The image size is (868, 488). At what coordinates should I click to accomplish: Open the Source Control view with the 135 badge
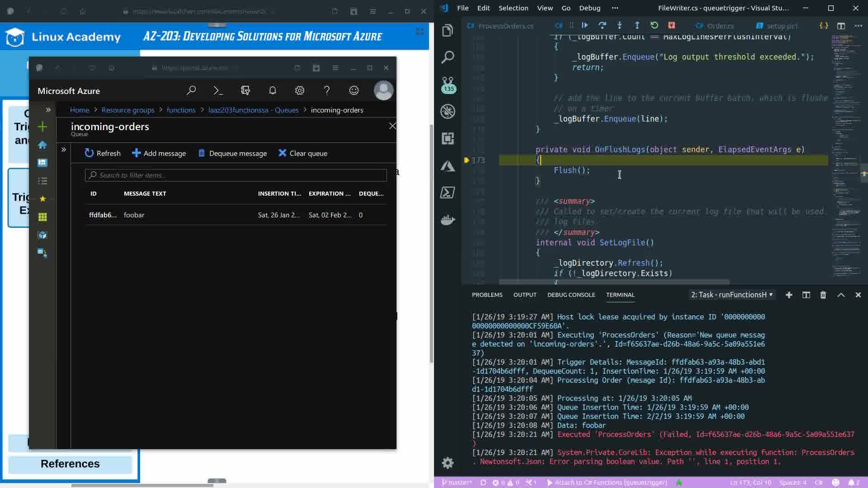[448, 84]
